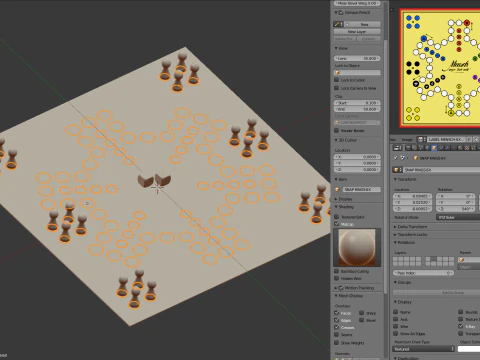Image resolution: width=480 pixels, height=360 pixels.
Task: Click the F fake user button for image
Action: point(469,139)
